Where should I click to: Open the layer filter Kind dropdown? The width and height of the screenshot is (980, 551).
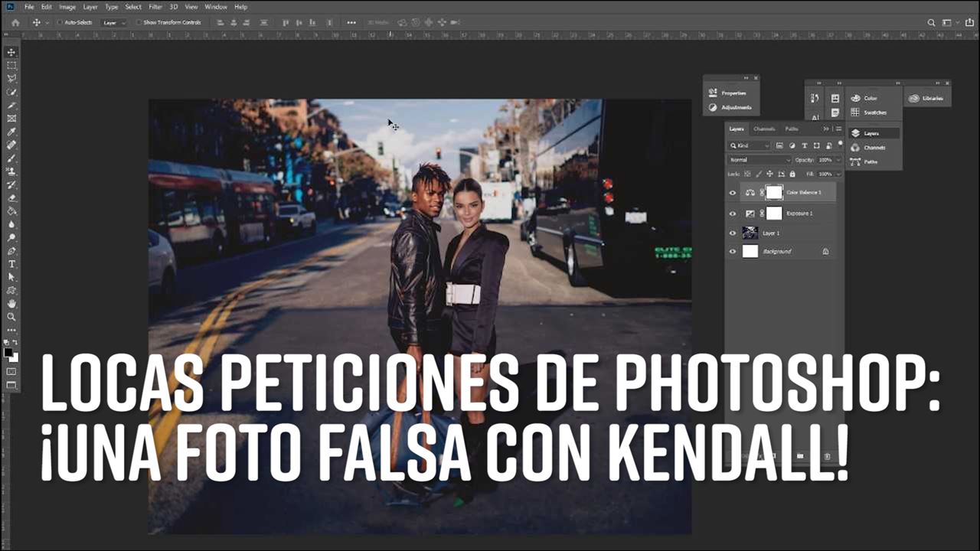(x=749, y=145)
